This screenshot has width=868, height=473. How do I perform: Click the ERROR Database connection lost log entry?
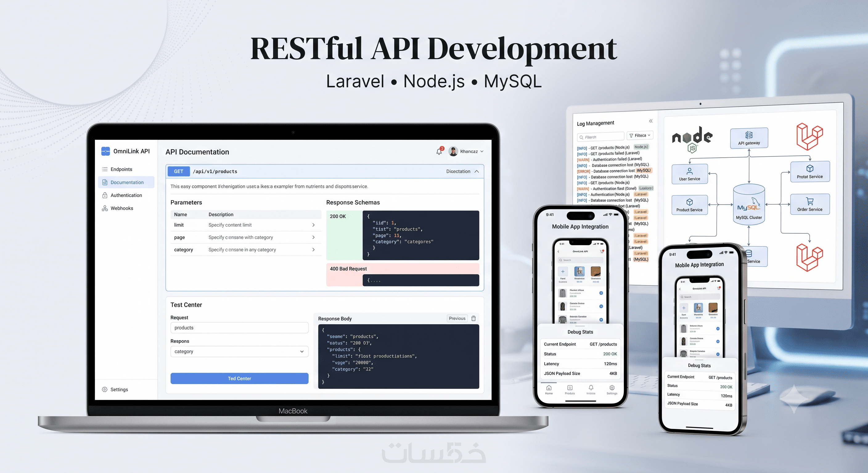[x=614, y=171]
